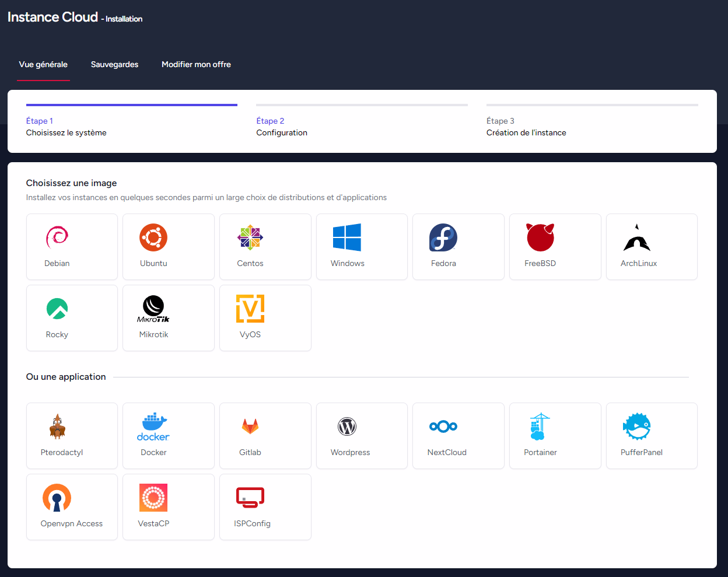Screen dimensions: 728x577
Task: Choose the Fedora logo icon
Action: click(443, 237)
